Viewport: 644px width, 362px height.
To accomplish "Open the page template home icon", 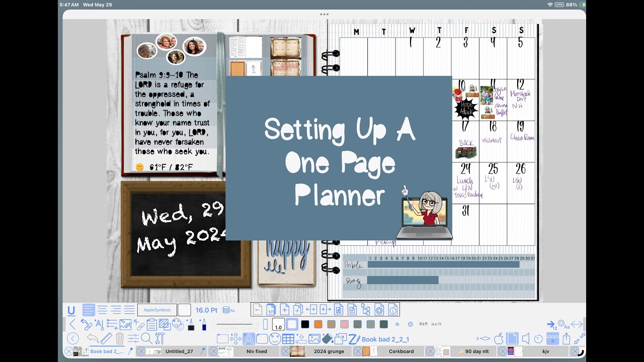I will [339, 310].
